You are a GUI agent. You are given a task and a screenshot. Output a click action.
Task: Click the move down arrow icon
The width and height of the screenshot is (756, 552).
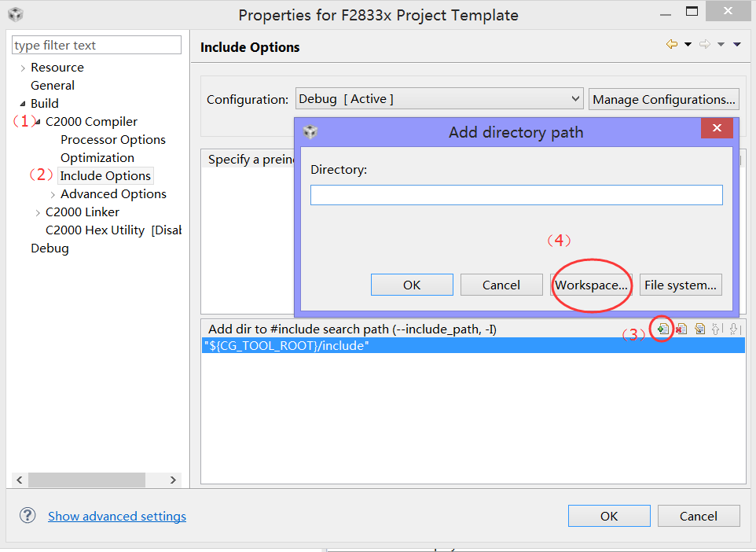click(734, 329)
